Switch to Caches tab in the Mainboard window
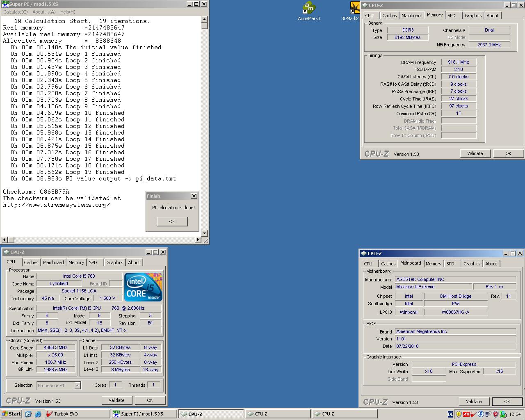The height and width of the screenshot is (420, 525). tap(388, 264)
